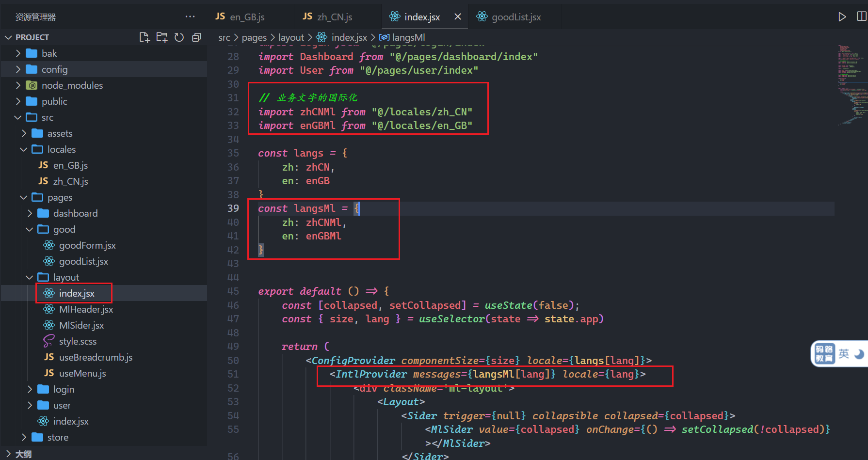Collapse the good folder
Viewport: 868px width, 460px height.
point(30,229)
